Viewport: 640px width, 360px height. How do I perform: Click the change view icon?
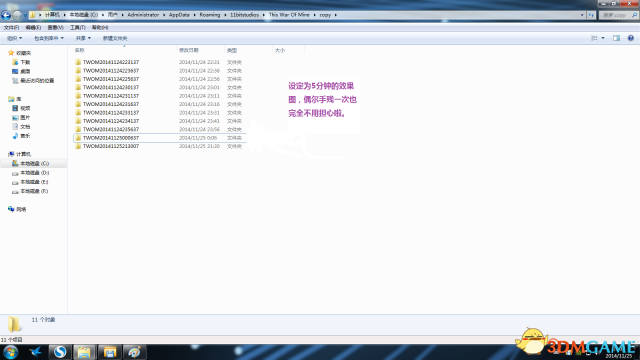pyautogui.click(x=594, y=38)
